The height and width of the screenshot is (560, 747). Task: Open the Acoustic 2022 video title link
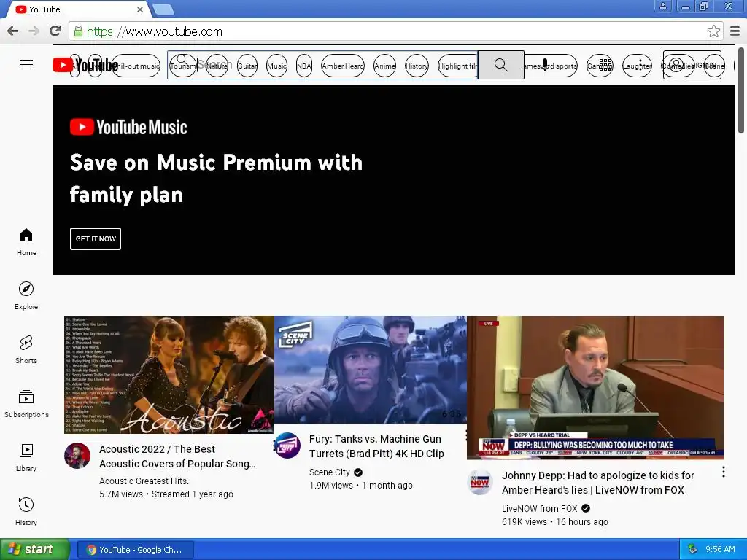[x=177, y=456]
